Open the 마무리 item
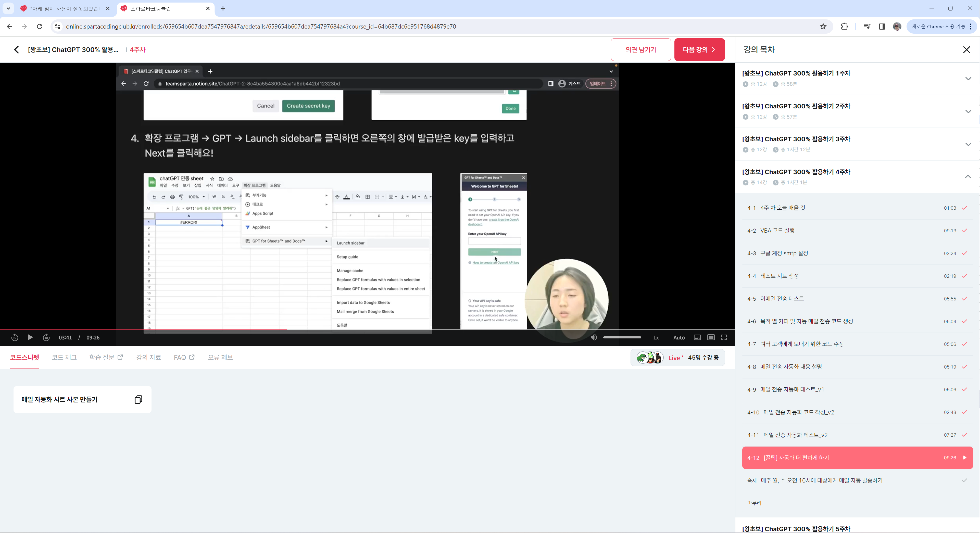Image resolution: width=980 pixels, height=533 pixels. [x=858, y=503]
